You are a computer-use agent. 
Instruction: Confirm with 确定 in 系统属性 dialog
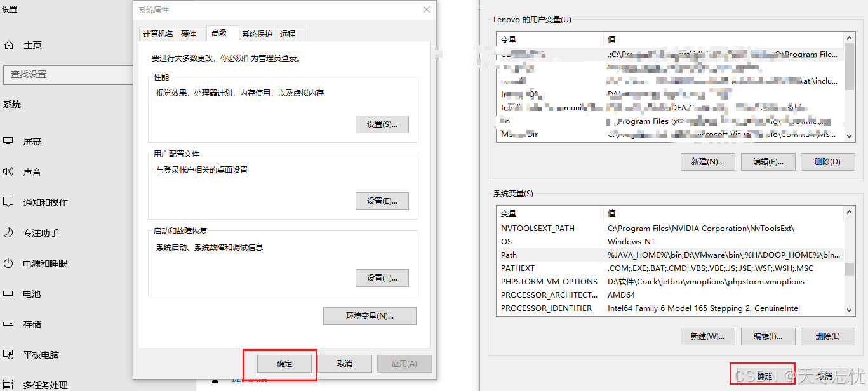click(284, 363)
